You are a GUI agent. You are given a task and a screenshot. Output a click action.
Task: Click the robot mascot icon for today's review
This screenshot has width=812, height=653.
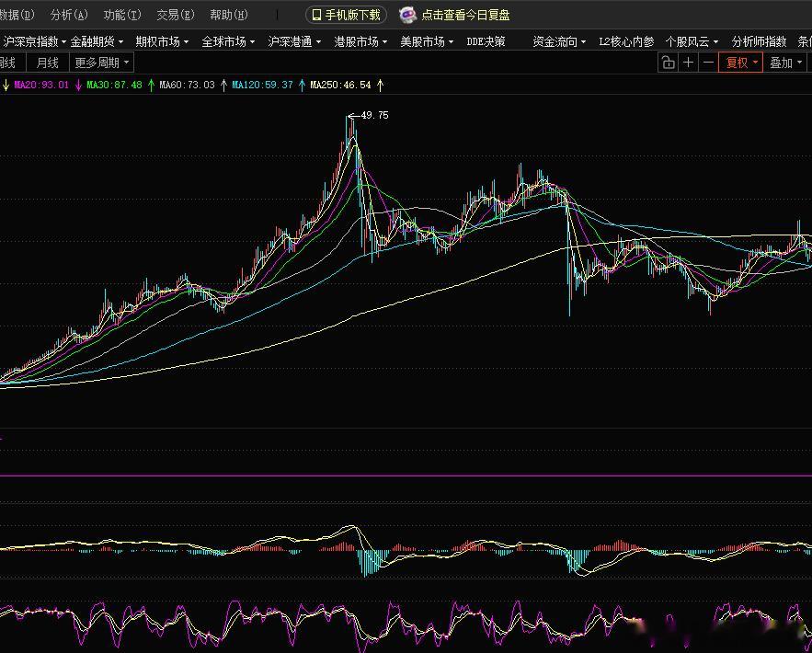[x=408, y=15]
